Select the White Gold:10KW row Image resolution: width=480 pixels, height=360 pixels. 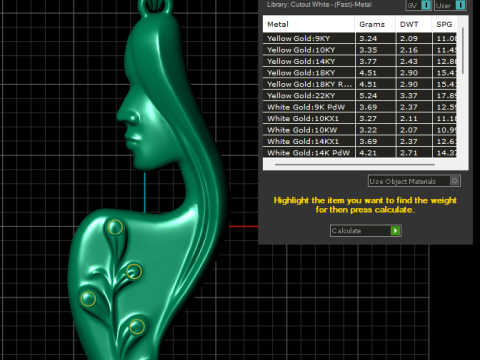click(x=360, y=130)
